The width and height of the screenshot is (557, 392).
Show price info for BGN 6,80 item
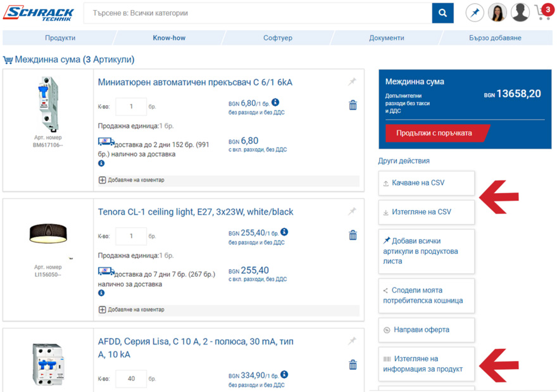(275, 103)
